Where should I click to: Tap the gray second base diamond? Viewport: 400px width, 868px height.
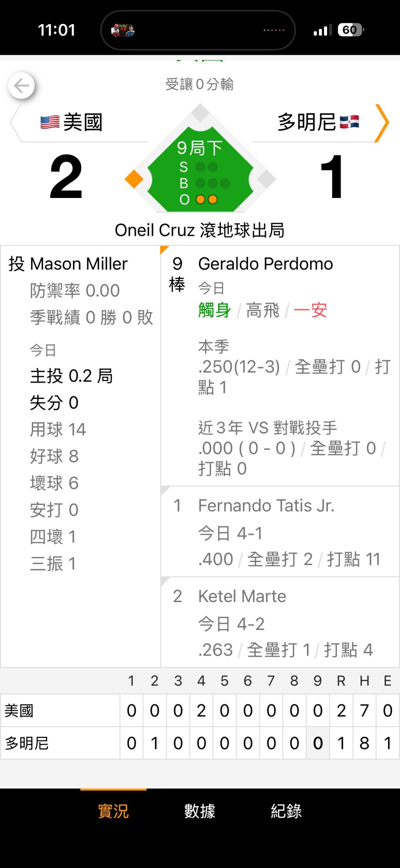click(x=200, y=113)
